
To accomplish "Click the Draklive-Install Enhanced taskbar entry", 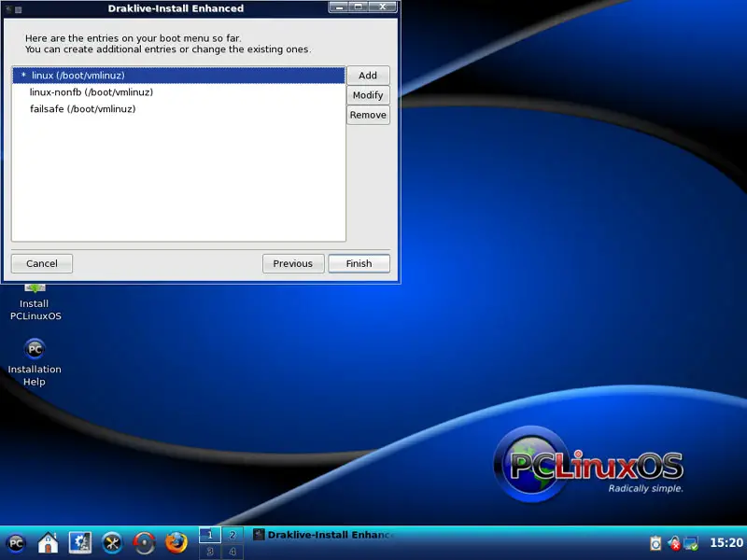I will coord(324,535).
